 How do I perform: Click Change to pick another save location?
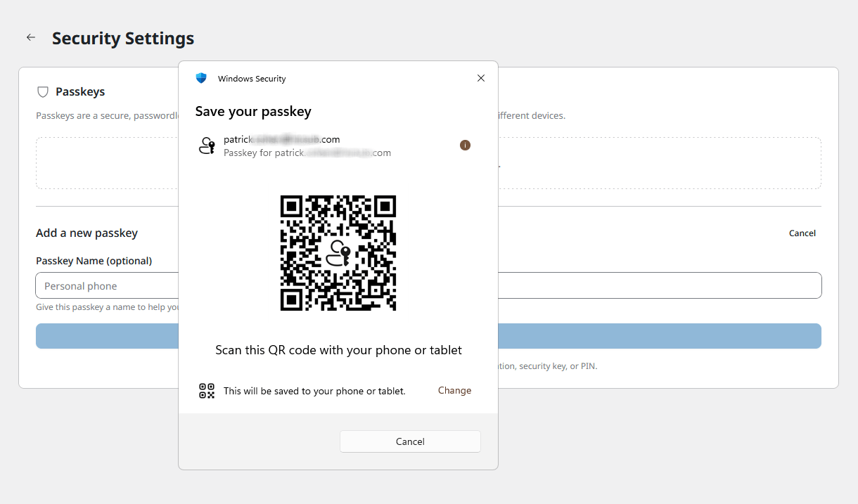(x=455, y=390)
